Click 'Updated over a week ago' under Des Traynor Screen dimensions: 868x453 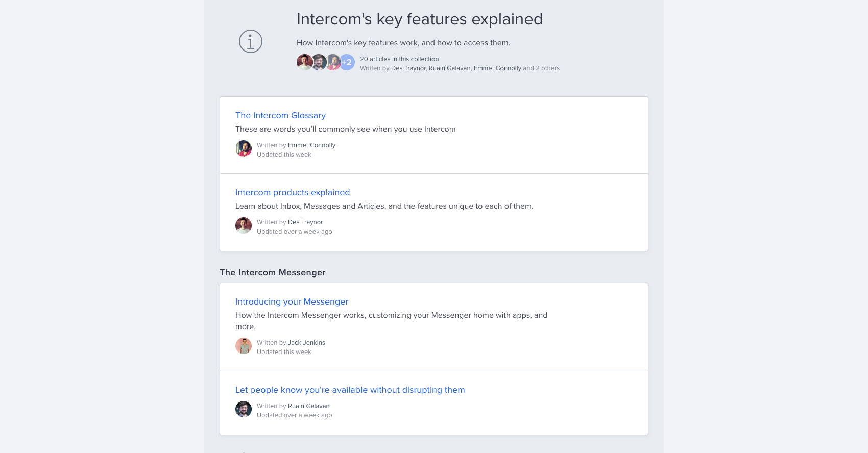click(x=295, y=232)
